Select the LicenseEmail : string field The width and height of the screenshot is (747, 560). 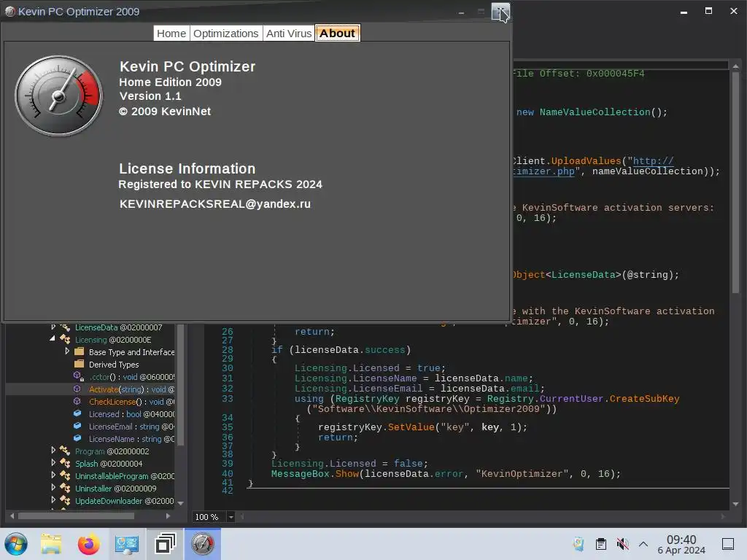[131, 427]
